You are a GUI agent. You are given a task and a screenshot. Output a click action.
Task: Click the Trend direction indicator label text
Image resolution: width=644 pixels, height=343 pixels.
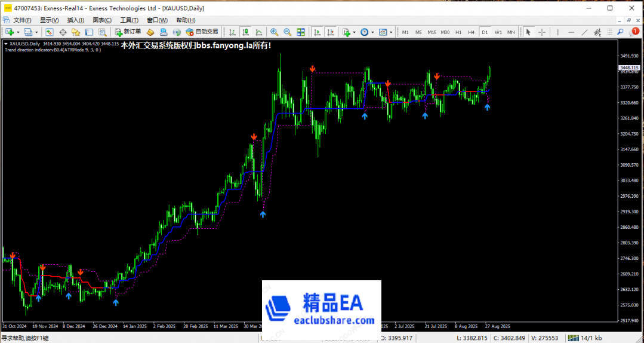53,50
